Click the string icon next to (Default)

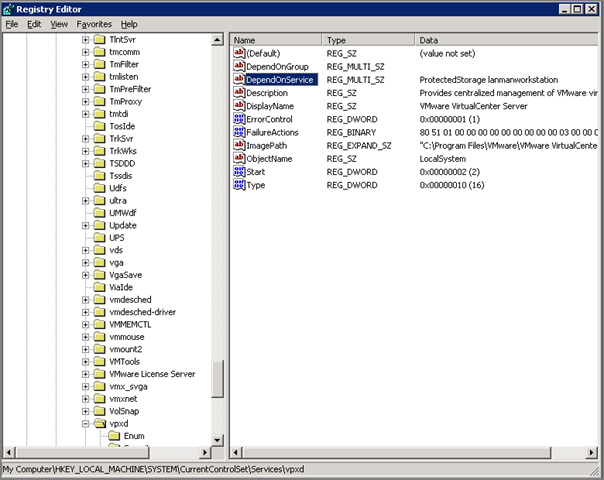click(239, 53)
